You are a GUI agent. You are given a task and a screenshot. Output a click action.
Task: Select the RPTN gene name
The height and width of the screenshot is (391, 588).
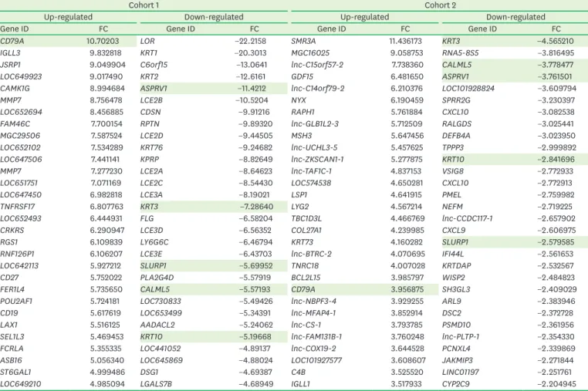pyautogui.click(x=150, y=123)
